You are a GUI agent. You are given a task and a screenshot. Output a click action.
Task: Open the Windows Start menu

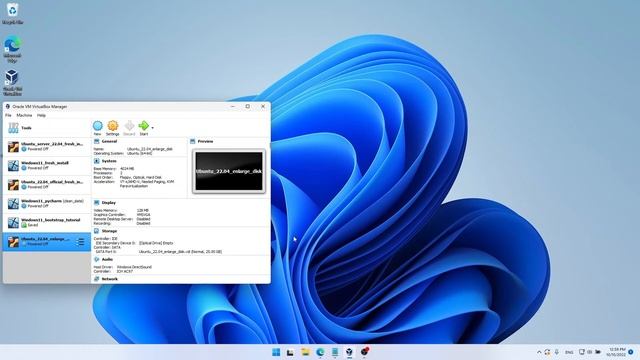276,352
